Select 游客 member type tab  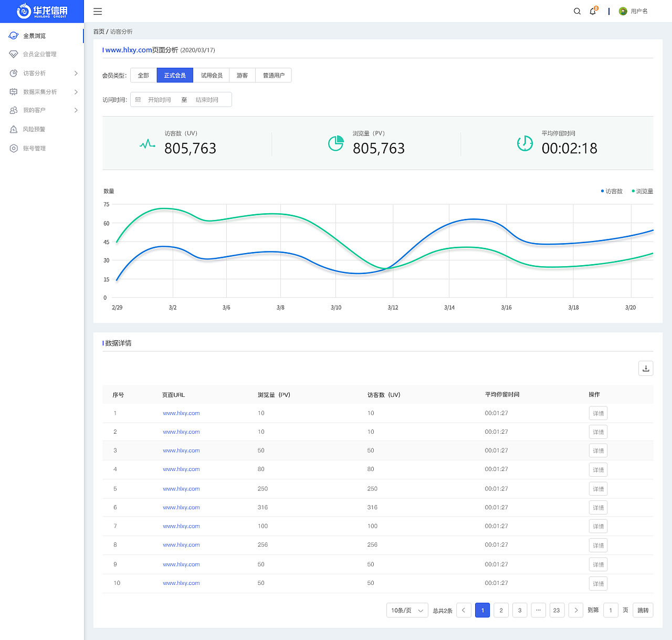(x=242, y=76)
